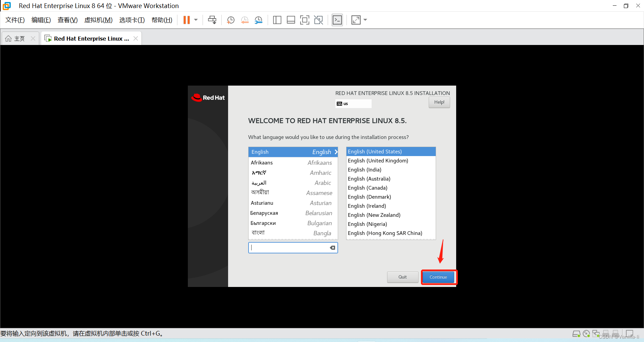Suspend the virtual machine
This screenshot has width=644, height=342.
[x=186, y=20]
